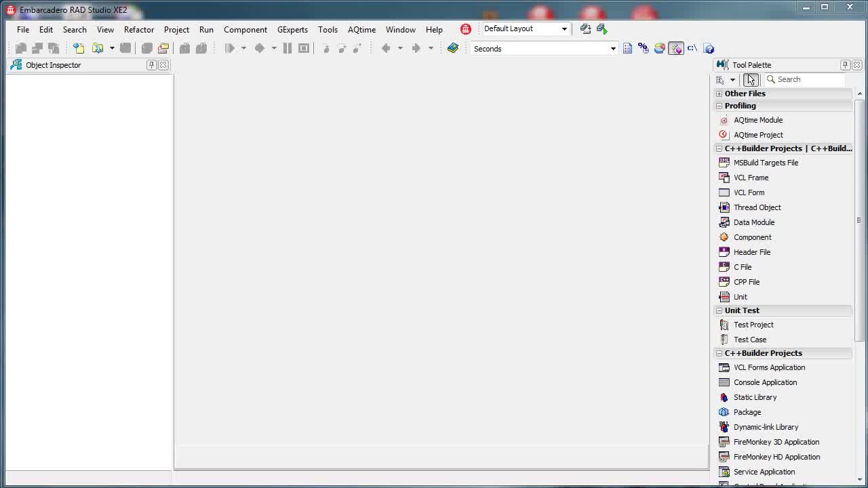Open help contents via the book icon
Image resolution: width=868 pixels, height=488 pixels.
pos(453,48)
